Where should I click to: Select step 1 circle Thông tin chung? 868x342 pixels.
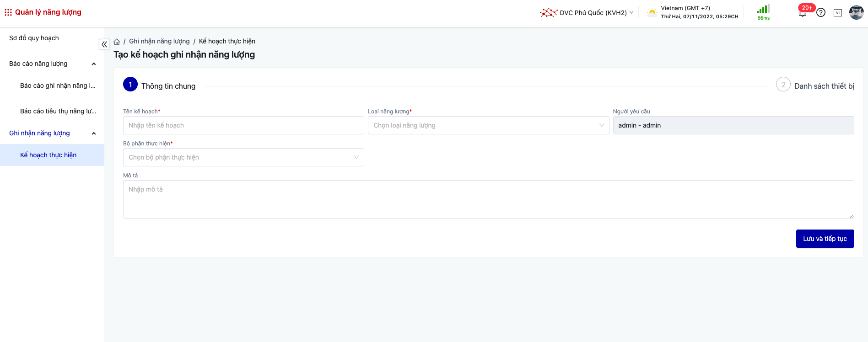[130, 85]
